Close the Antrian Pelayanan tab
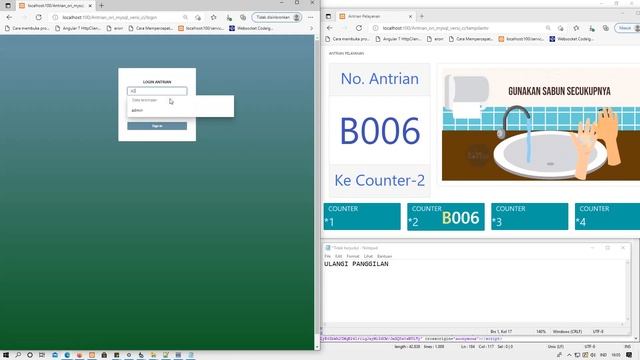The width and height of the screenshot is (640, 360). click(x=410, y=16)
